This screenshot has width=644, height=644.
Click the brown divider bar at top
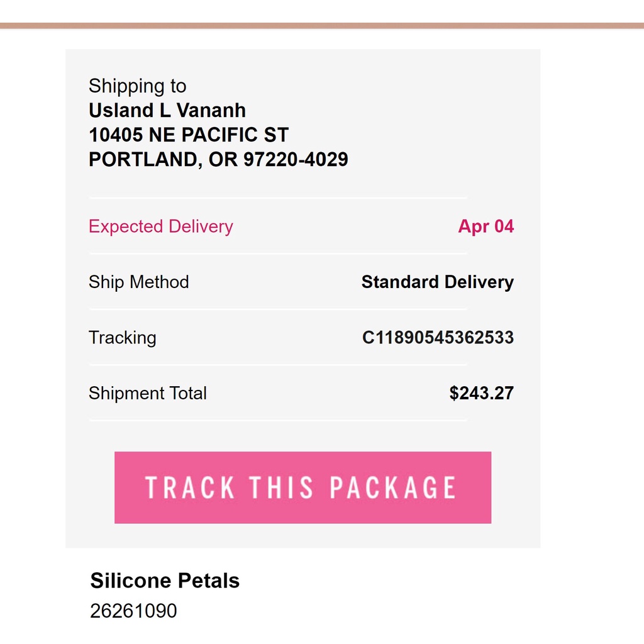point(322,26)
